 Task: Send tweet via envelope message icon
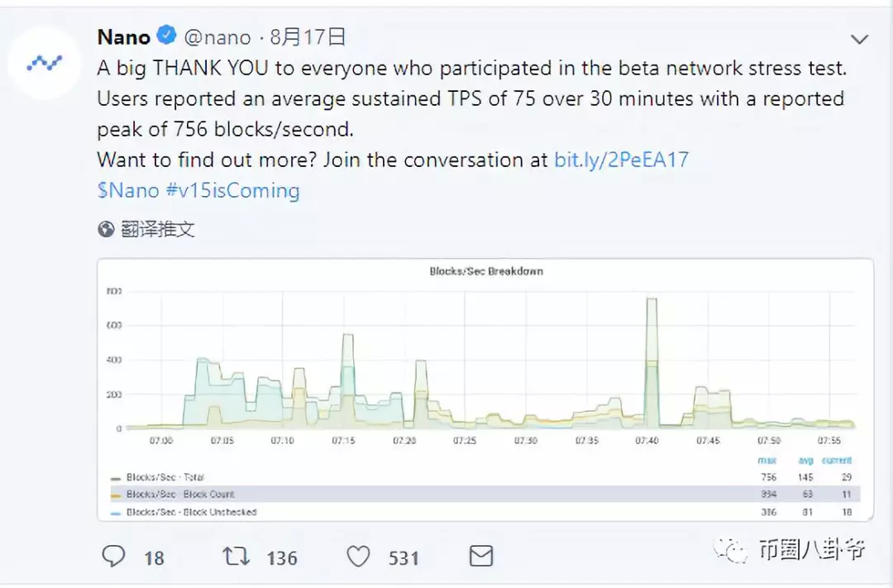pyautogui.click(x=480, y=556)
